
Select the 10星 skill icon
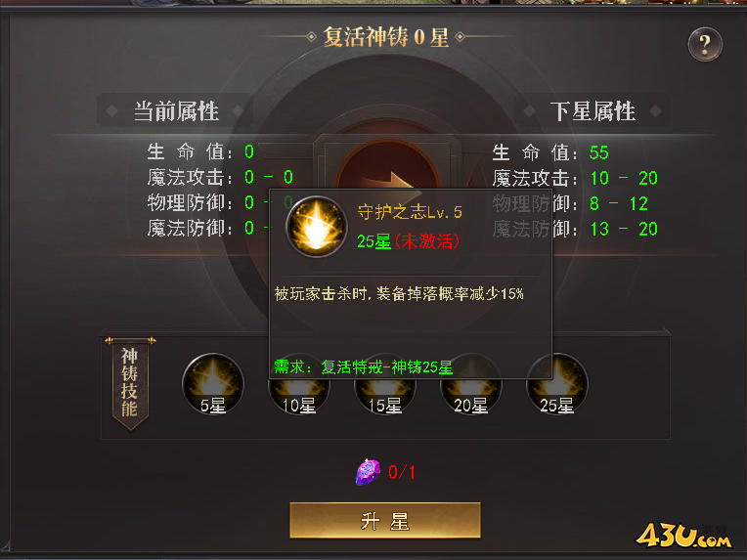[x=299, y=397]
